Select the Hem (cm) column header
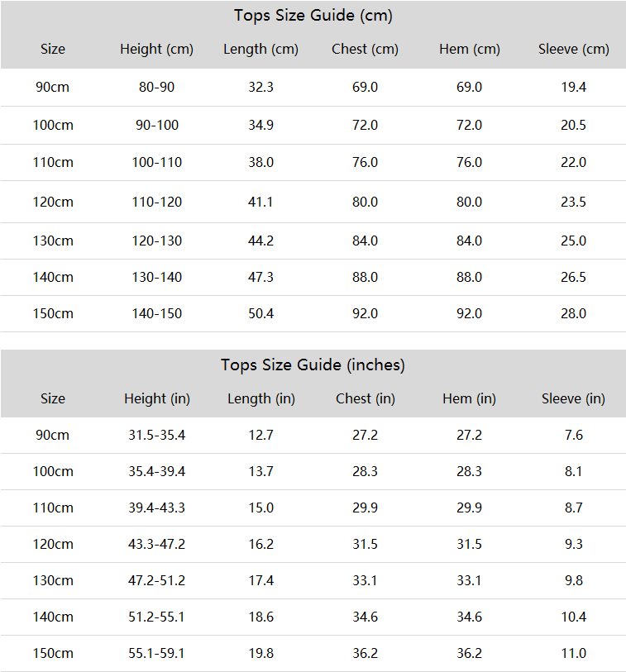The width and height of the screenshot is (626, 672). pyautogui.click(x=470, y=50)
